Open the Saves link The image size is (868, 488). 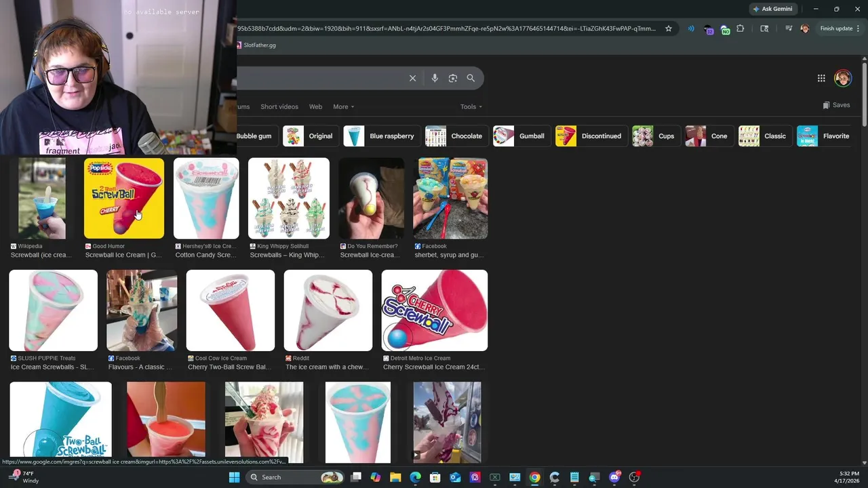pyautogui.click(x=836, y=105)
